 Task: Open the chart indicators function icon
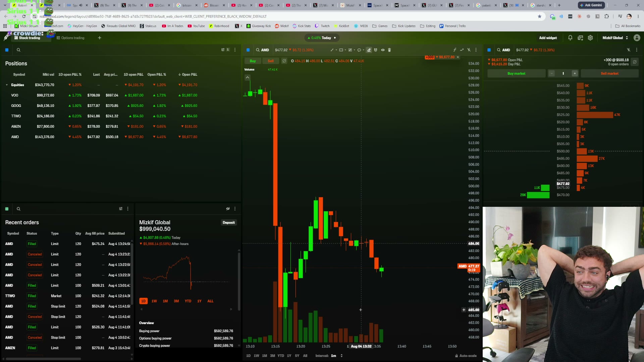pos(455,50)
